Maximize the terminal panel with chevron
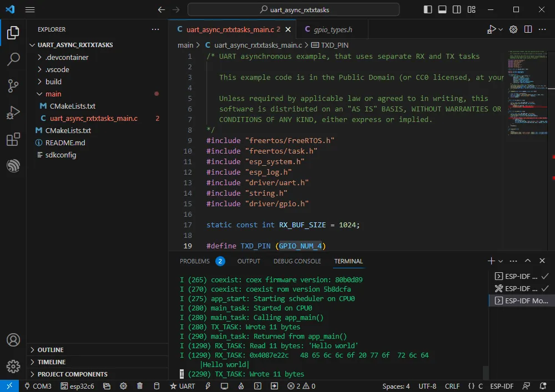This screenshot has height=392, width=555. click(528, 261)
